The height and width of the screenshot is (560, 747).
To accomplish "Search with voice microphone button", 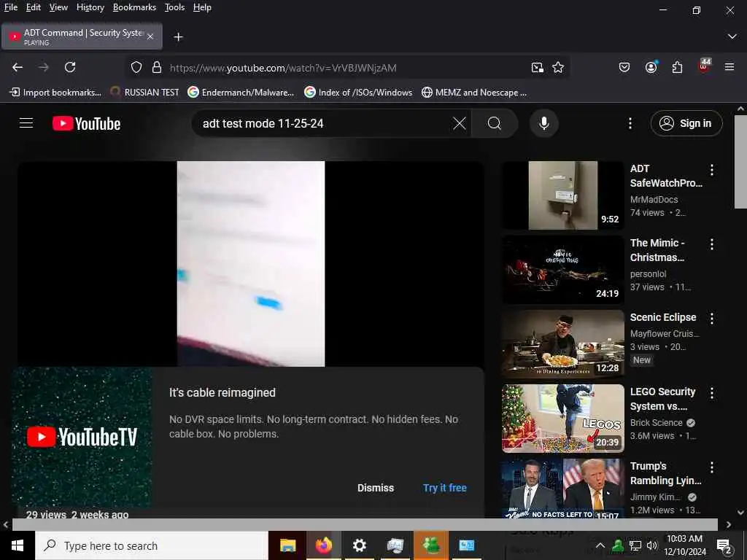I will (x=543, y=124).
